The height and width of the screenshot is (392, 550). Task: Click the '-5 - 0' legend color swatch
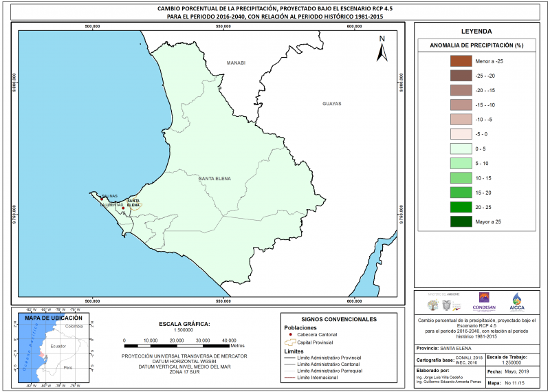click(461, 134)
